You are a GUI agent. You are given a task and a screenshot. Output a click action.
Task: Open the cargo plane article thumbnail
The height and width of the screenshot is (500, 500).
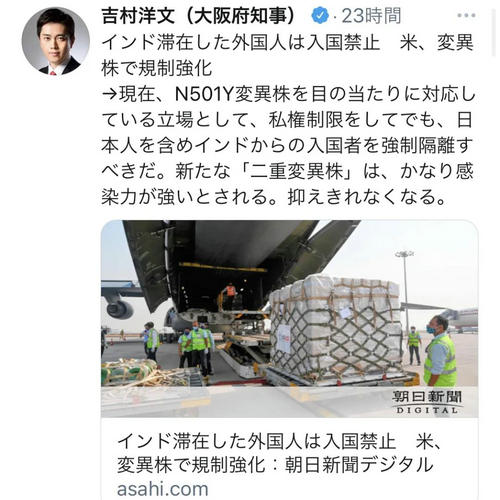(x=289, y=319)
